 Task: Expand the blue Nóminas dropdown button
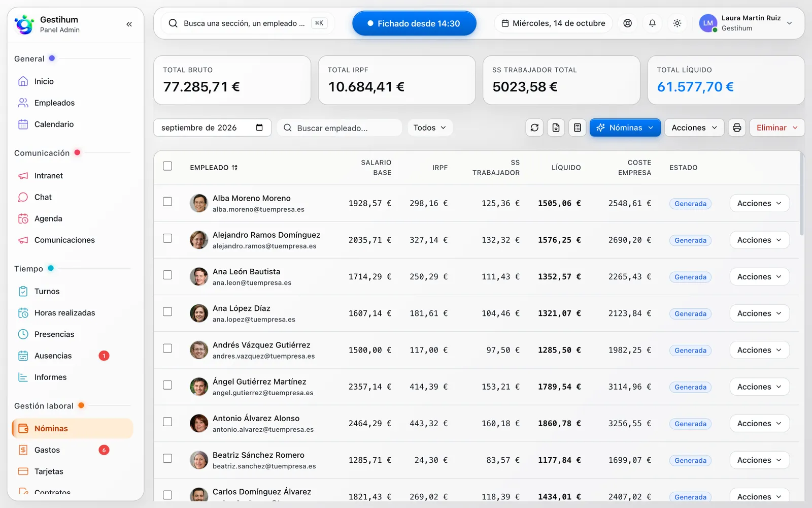pyautogui.click(x=625, y=128)
